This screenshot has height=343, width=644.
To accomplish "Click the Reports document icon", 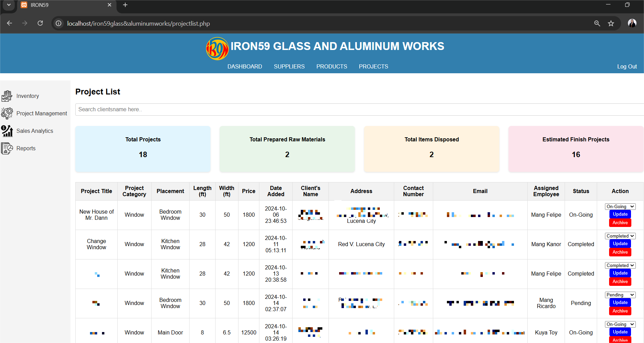I will click(x=7, y=148).
